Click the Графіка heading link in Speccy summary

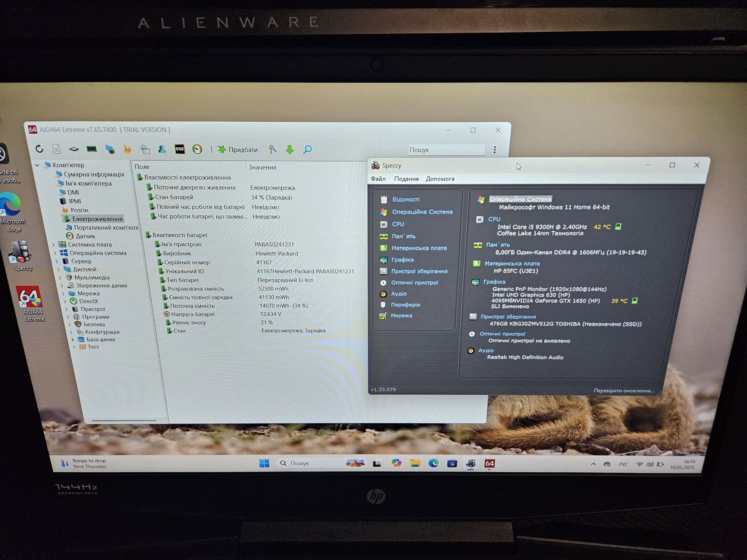pyautogui.click(x=494, y=282)
